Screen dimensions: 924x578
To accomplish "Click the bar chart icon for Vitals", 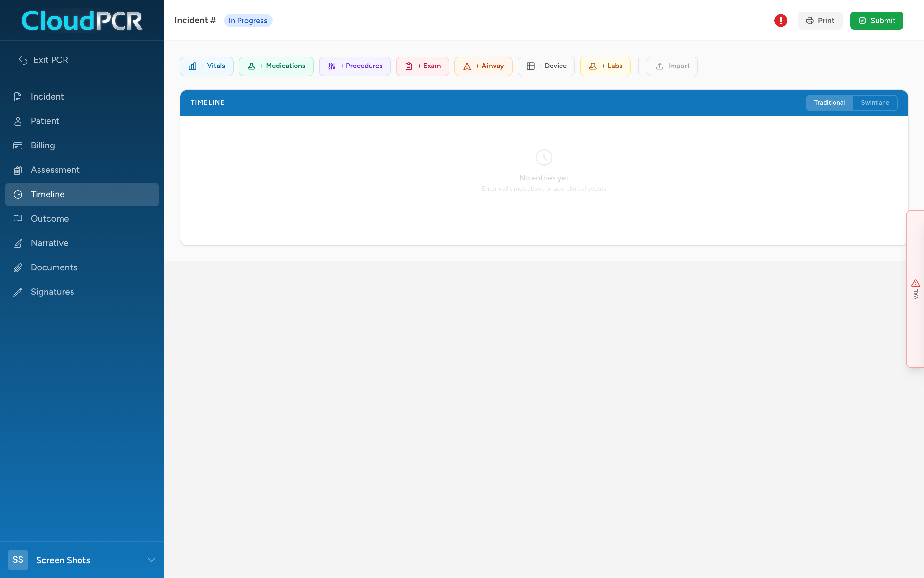I will pos(193,66).
